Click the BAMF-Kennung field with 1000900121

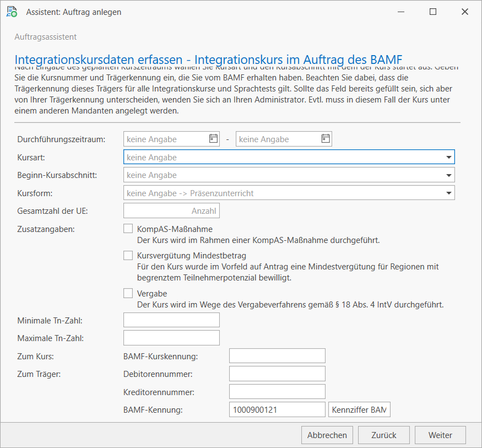[x=277, y=409]
